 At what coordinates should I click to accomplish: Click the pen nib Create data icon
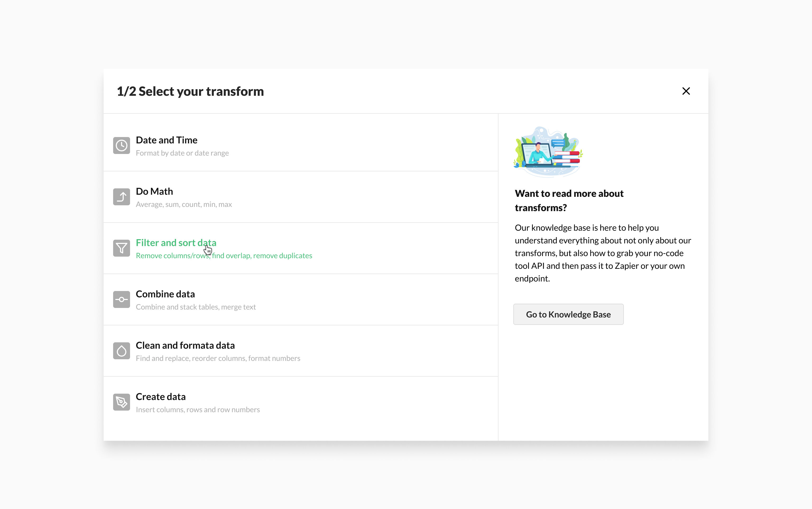(121, 402)
